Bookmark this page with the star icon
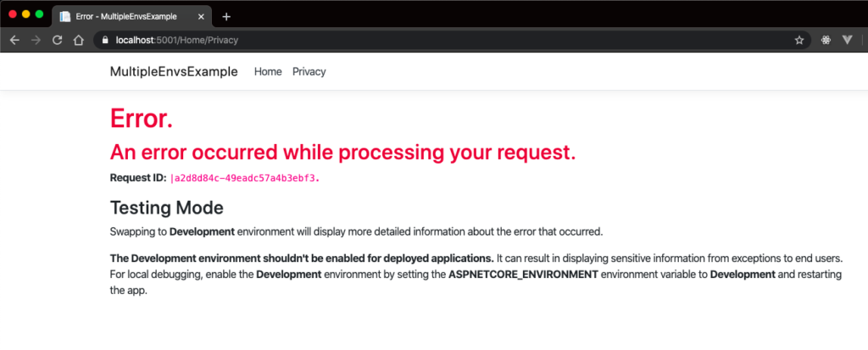 click(798, 40)
